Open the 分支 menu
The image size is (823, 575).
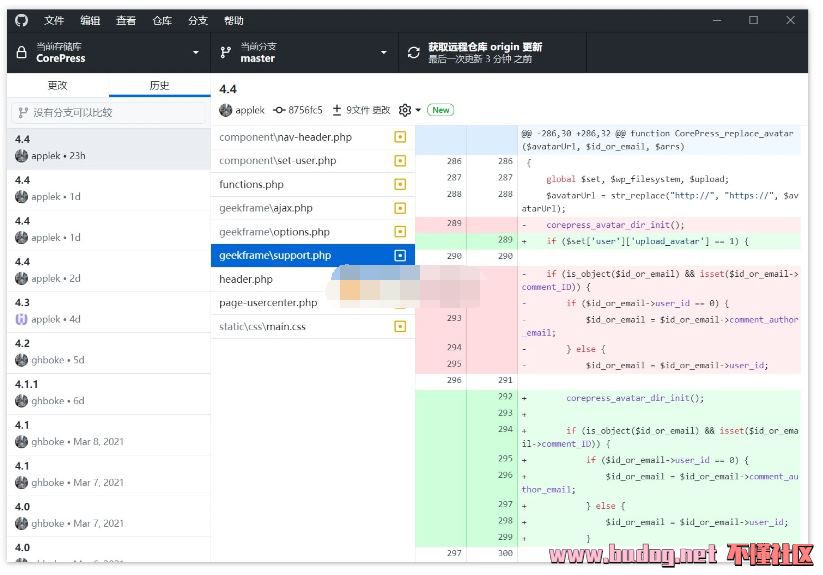[198, 20]
